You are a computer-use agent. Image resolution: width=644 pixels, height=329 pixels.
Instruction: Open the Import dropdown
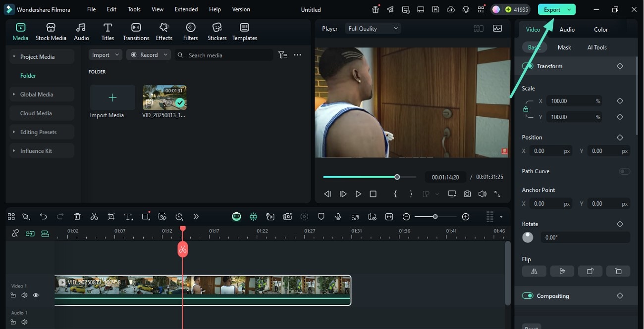106,55
